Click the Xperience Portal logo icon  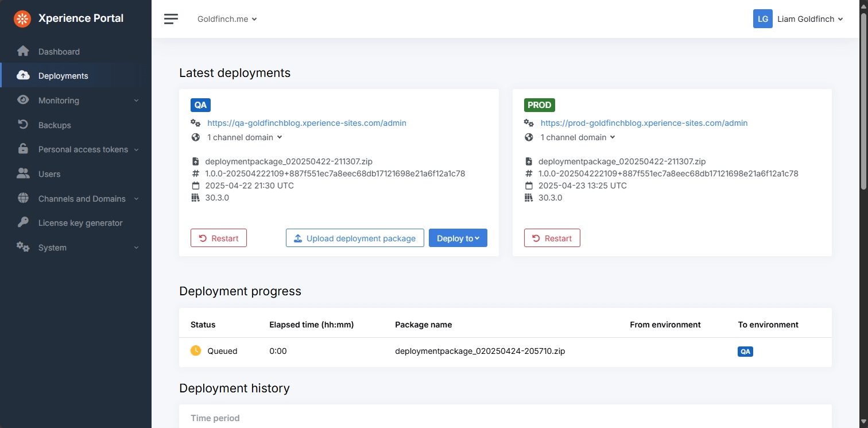coord(22,19)
